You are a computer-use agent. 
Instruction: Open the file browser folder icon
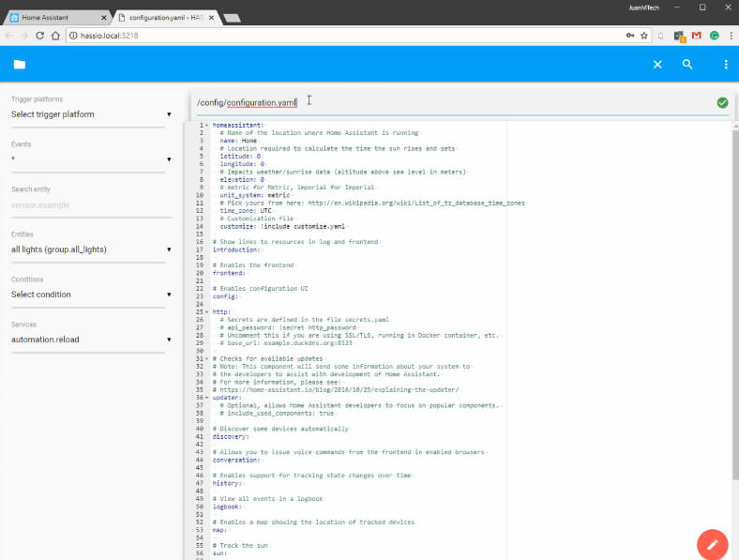pyautogui.click(x=20, y=65)
